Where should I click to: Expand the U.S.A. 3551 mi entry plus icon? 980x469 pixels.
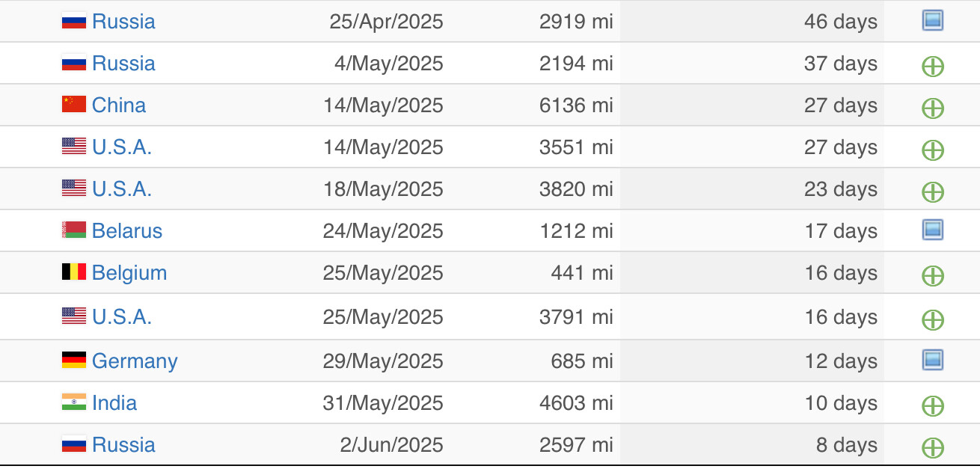[932, 150]
